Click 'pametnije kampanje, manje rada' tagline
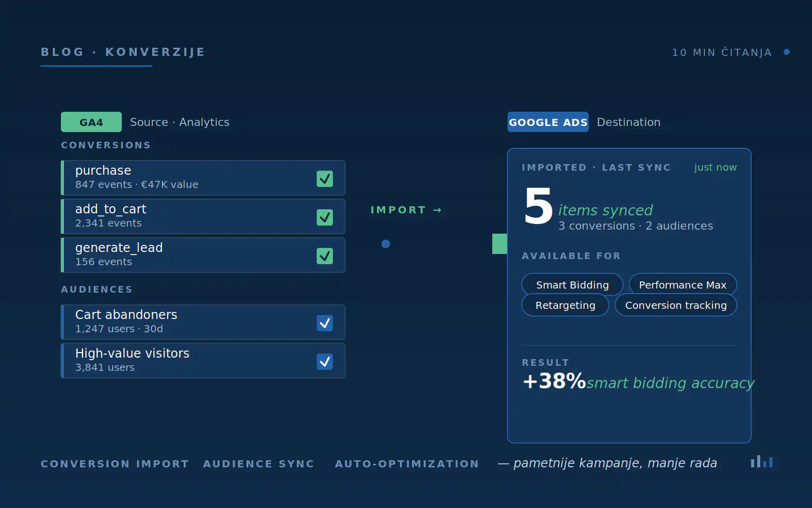 point(615,463)
